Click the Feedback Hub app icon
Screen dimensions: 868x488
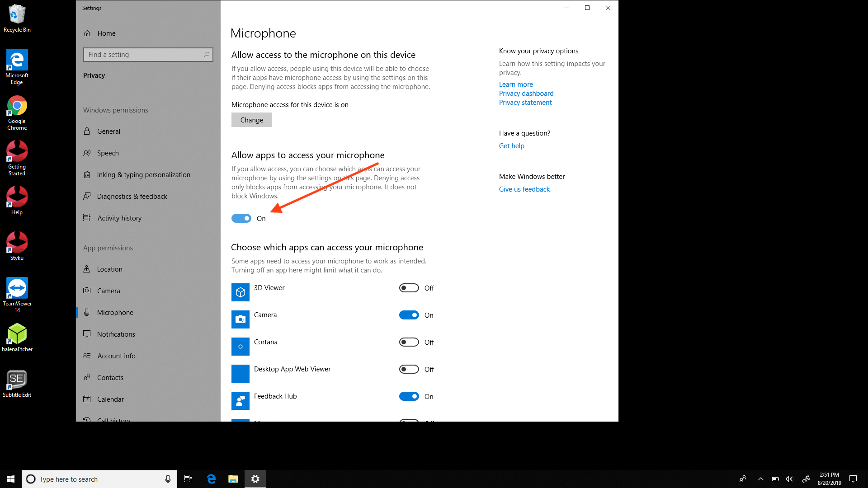[240, 400]
